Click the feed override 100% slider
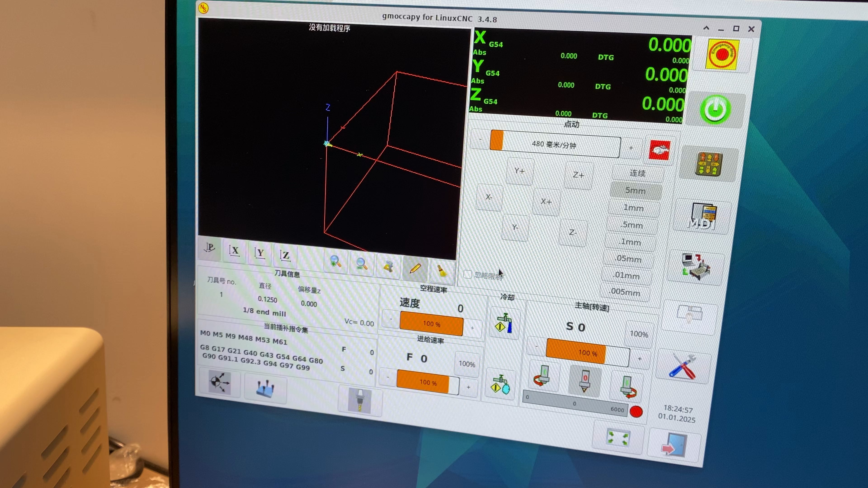 coord(428,382)
